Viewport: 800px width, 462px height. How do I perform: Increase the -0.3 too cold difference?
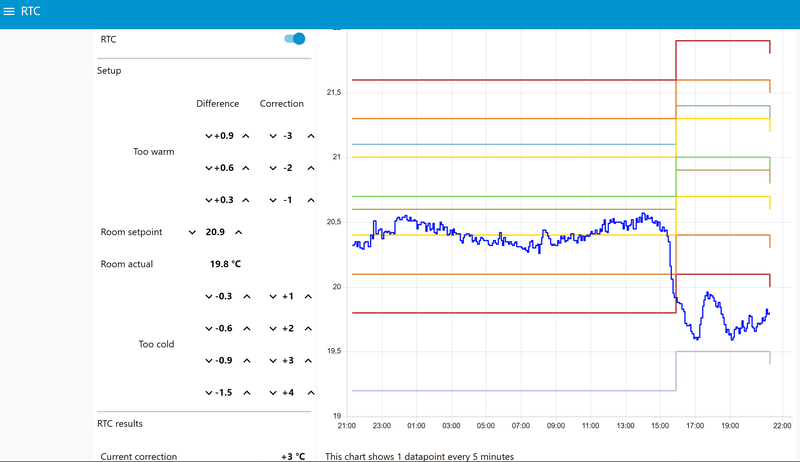(x=246, y=297)
